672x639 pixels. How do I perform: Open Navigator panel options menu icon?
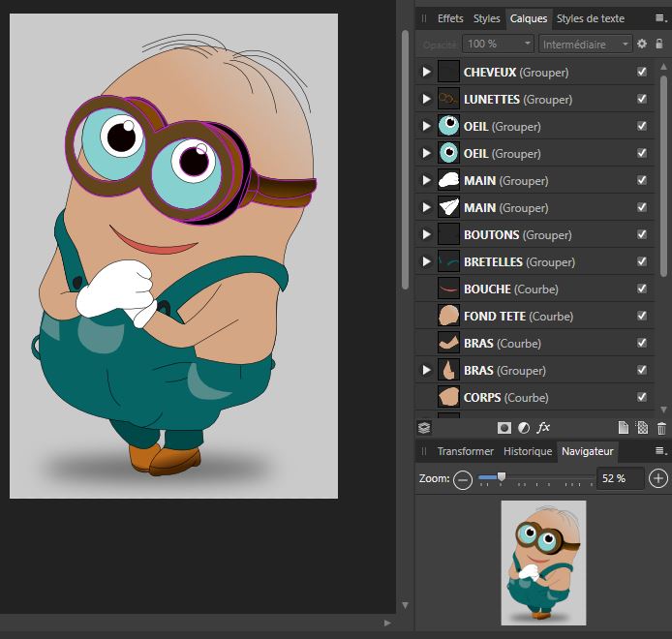click(660, 451)
